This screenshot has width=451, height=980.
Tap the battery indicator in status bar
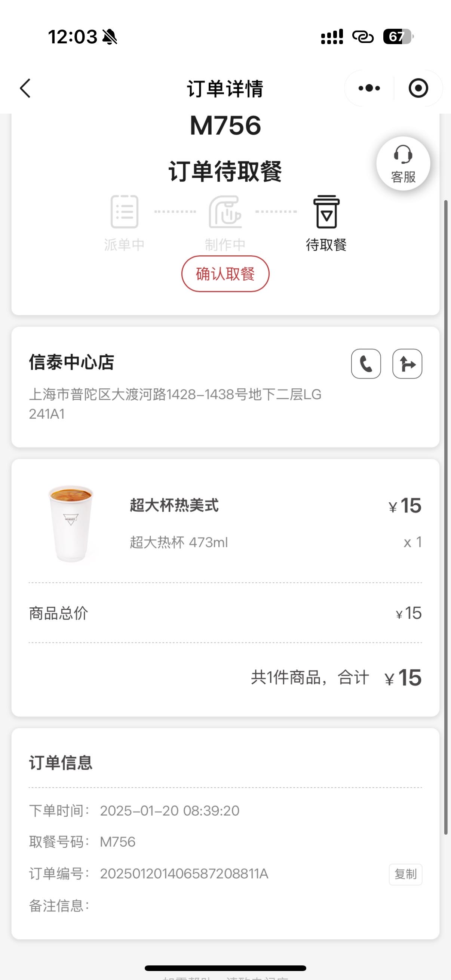398,37
